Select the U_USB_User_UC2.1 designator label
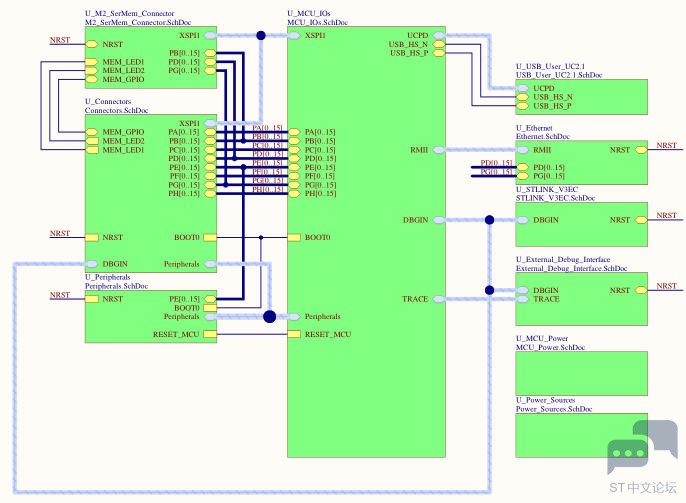 pos(550,66)
